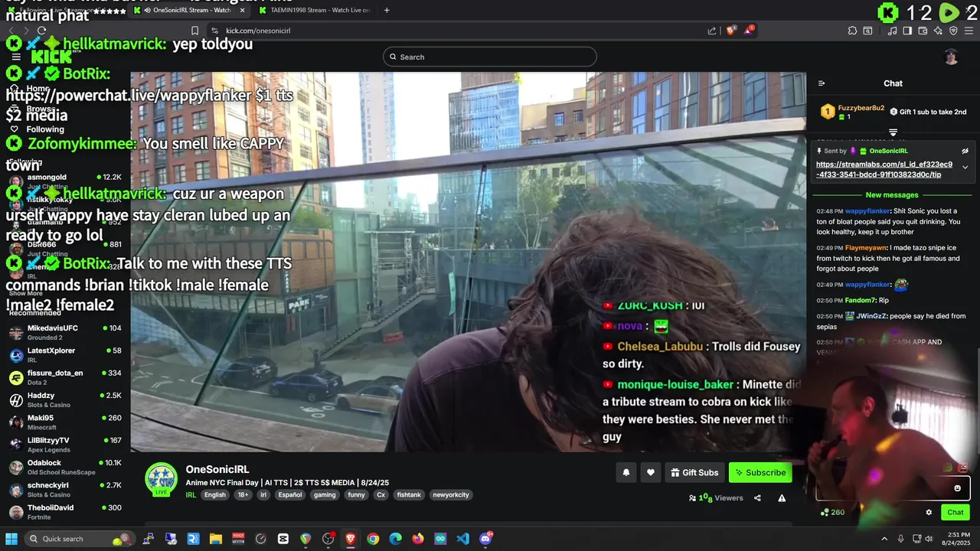This screenshot has width=980, height=551.
Task: Open clock and date 2:51 PM in taskbar
Action: (x=955, y=539)
